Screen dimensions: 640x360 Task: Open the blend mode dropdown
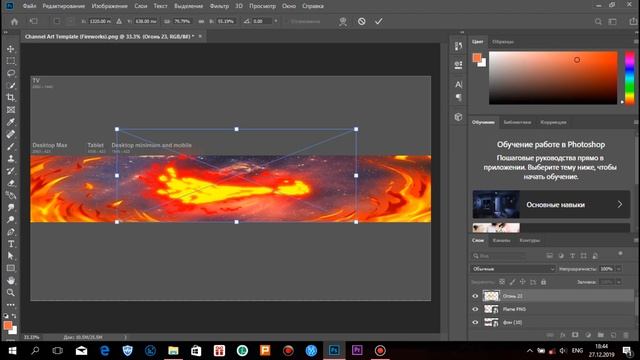coord(513,269)
